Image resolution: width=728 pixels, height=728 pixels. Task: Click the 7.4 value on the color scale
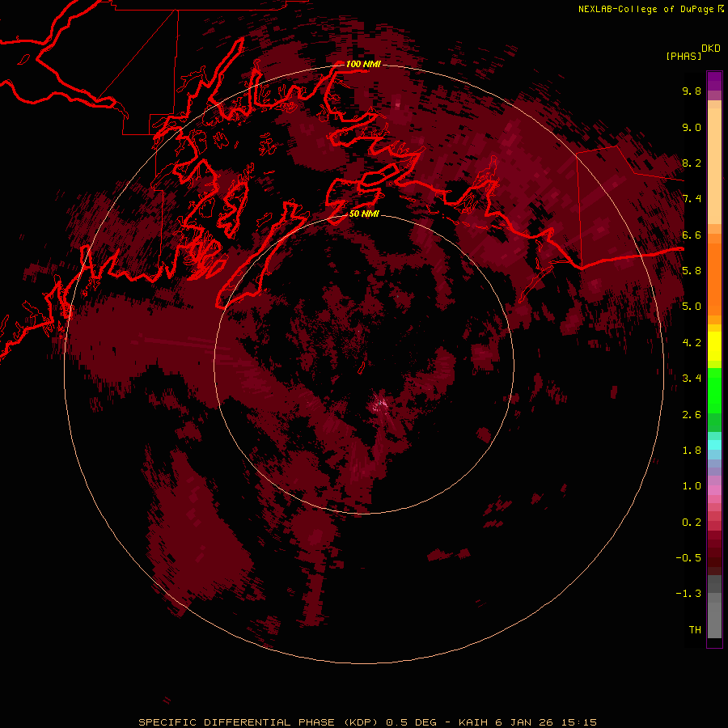click(692, 199)
